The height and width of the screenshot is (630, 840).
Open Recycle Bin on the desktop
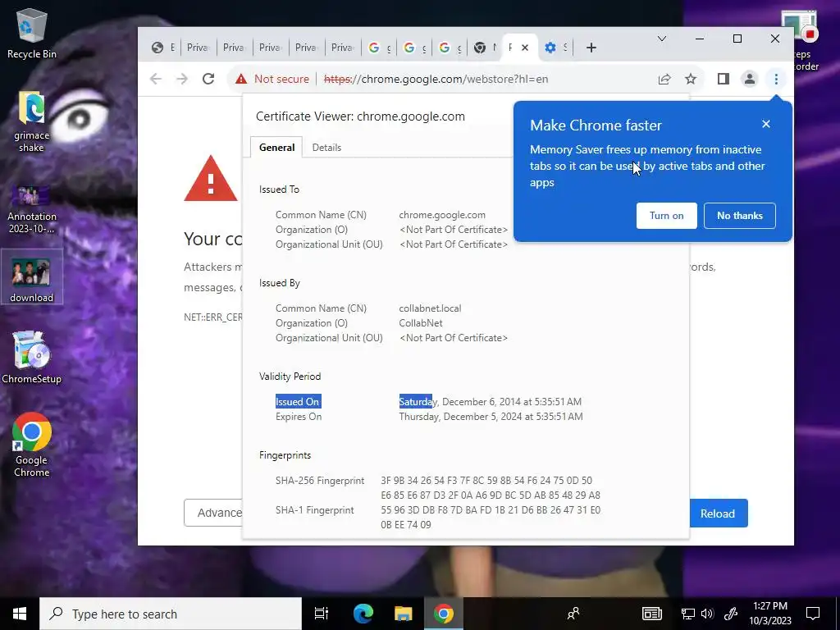(32, 34)
